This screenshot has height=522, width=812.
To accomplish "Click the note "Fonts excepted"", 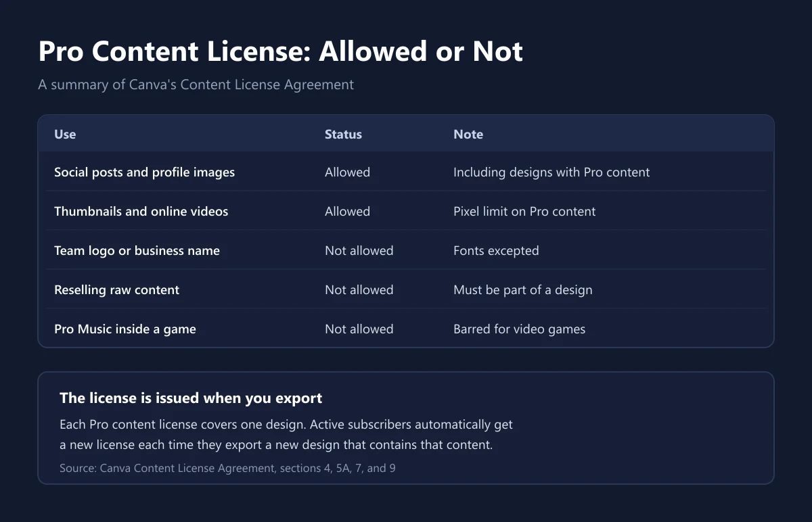I will point(496,250).
